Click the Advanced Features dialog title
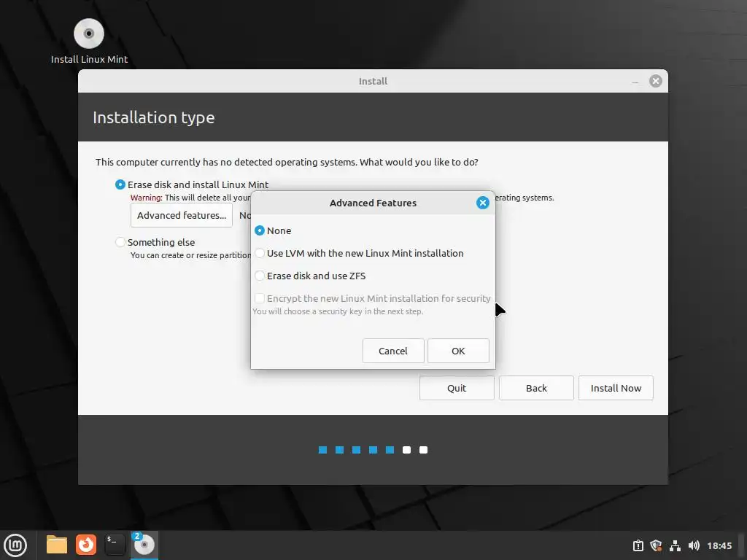747x560 pixels. tap(373, 203)
